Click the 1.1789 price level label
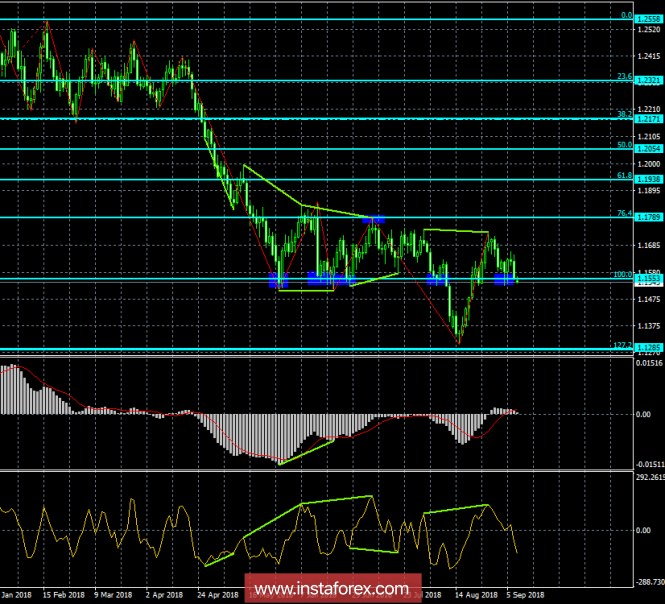This screenshot has width=665, height=604. click(649, 217)
